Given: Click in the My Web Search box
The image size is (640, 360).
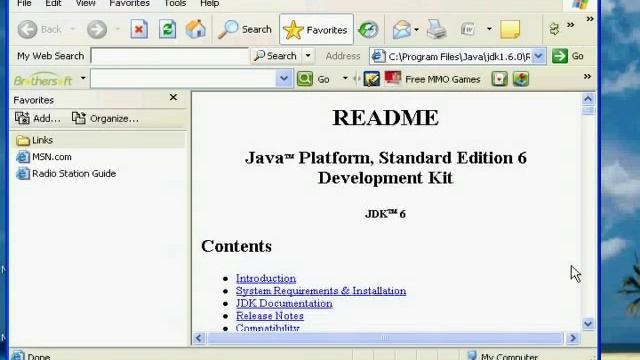Looking at the screenshot, I should point(170,56).
